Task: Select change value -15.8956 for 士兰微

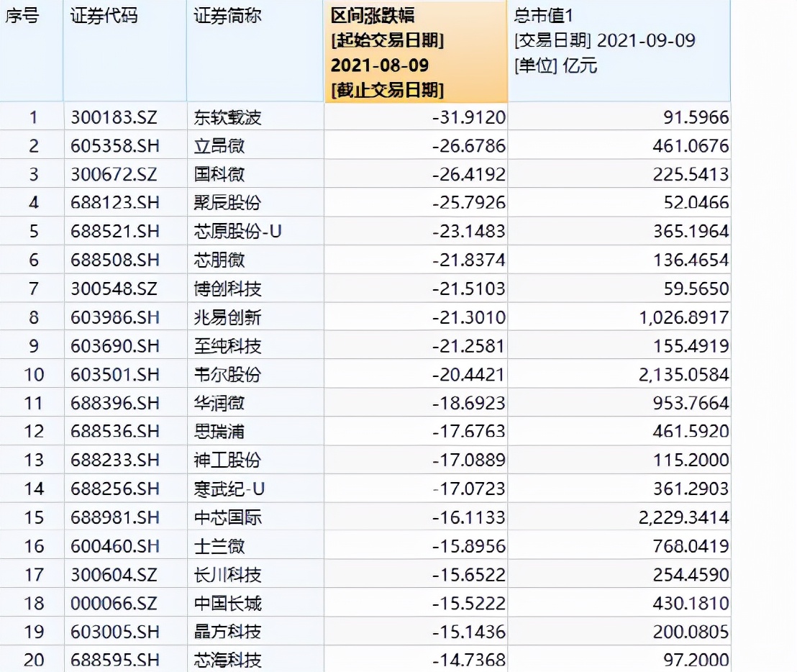Action: click(x=468, y=546)
